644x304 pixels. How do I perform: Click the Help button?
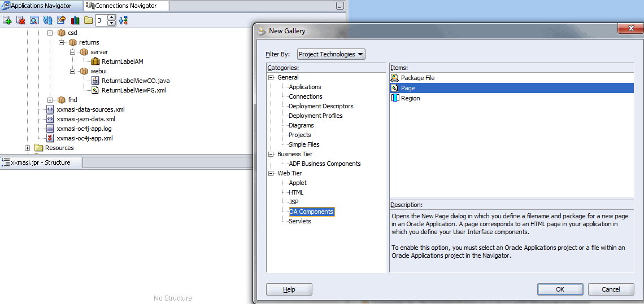(289, 289)
